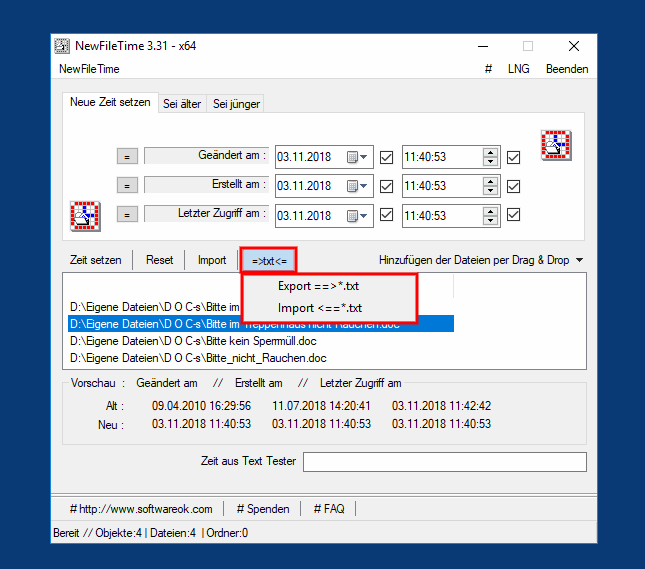Minimize the NewFileTime window

[483, 46]
